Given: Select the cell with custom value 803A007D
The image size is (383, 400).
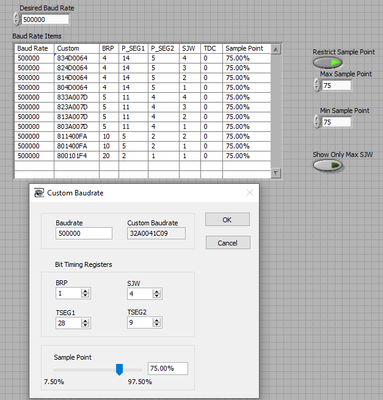Looking at the screenshot, I should click(77, 127).
